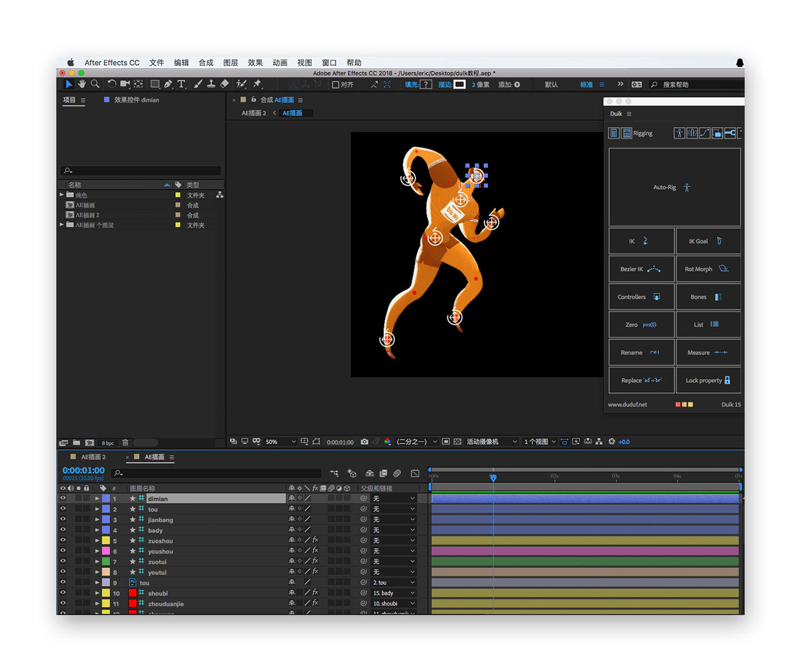Viewport: 801px width, 672px height.
Task: Expand the youshou layer properties
Action: [97, 551]
